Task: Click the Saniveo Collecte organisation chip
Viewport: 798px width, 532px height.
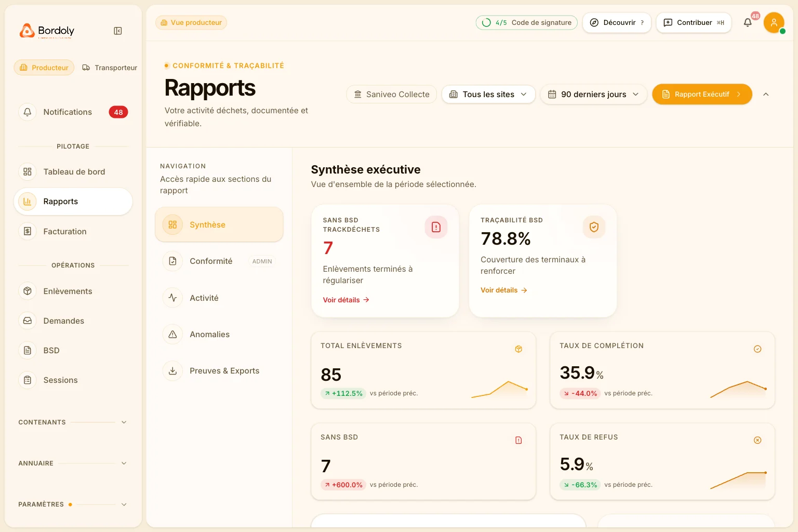Action: point(392,94)
